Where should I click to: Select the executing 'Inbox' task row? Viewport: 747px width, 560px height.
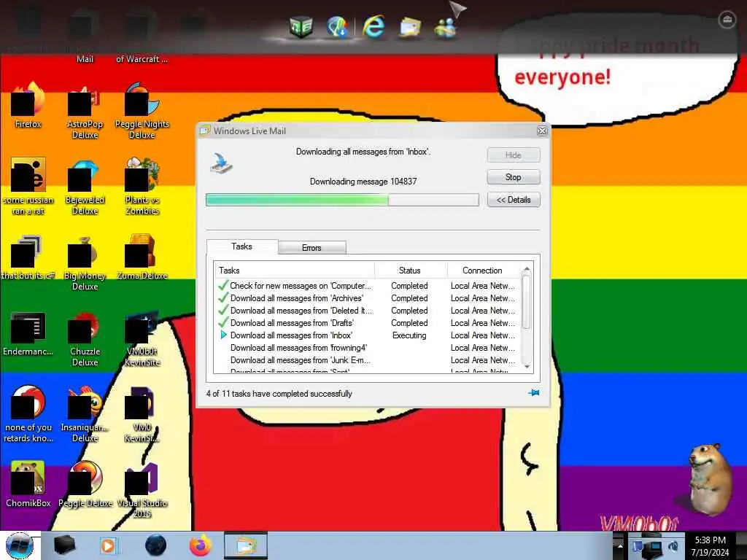pos(368,335)
